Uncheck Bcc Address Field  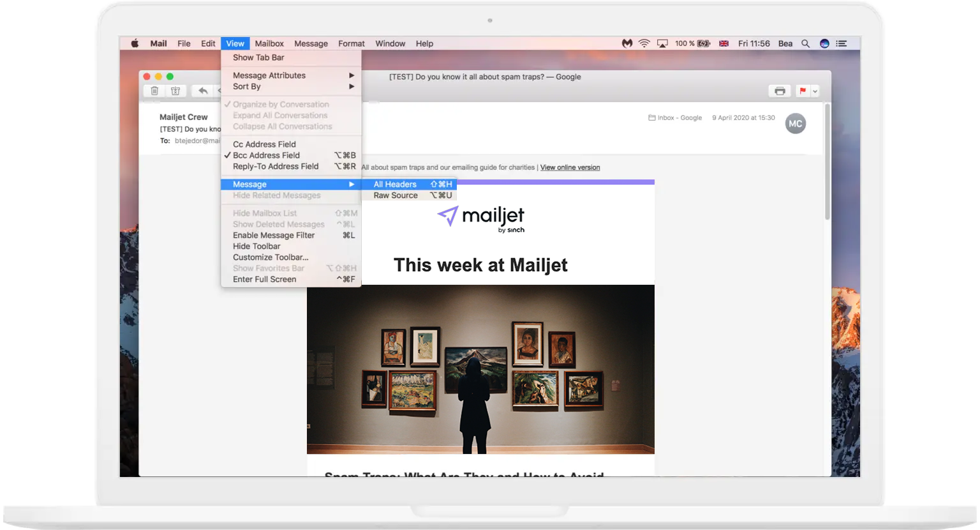click(291, 155)
